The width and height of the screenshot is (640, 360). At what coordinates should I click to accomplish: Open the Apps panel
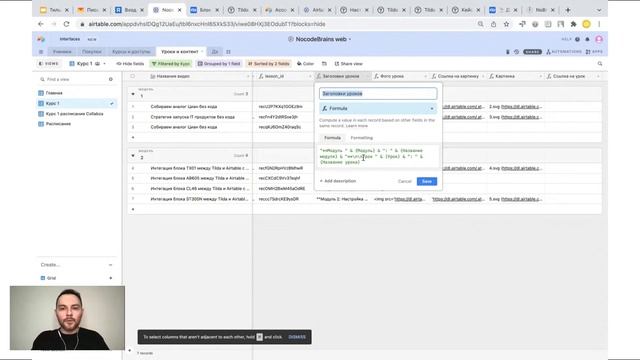pyautogui.click(x=594, y=52)
